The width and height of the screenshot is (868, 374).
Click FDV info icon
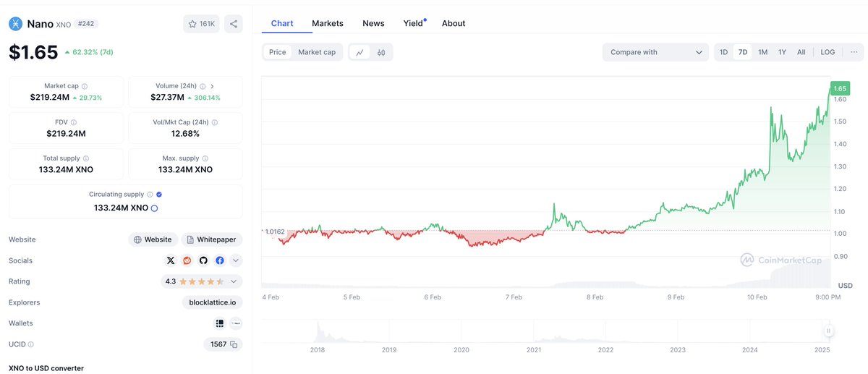74,122
